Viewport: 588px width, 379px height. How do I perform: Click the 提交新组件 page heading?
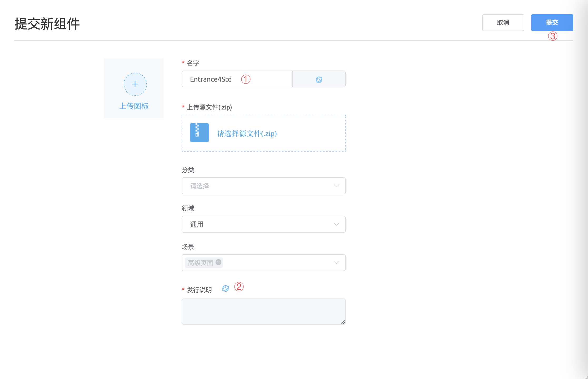pos(47,24)
